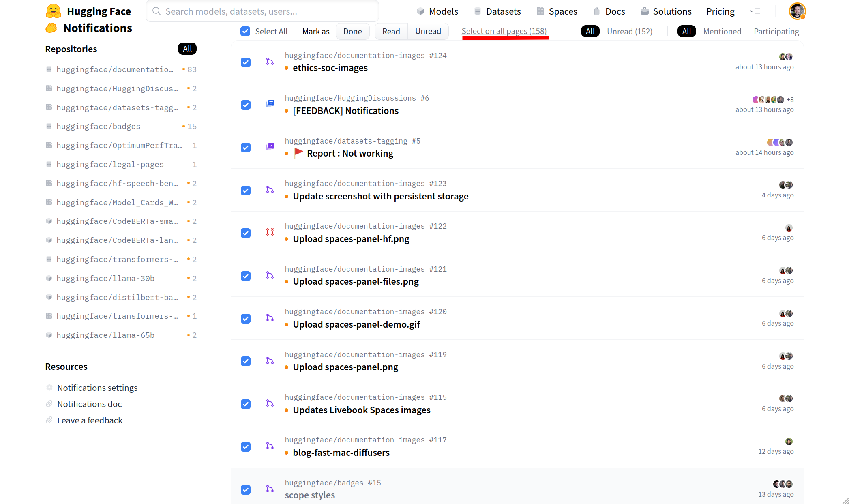The image size is (849, 504).
Task: Focus the search models, datasets, users field
Action: [x=262, y=11]
